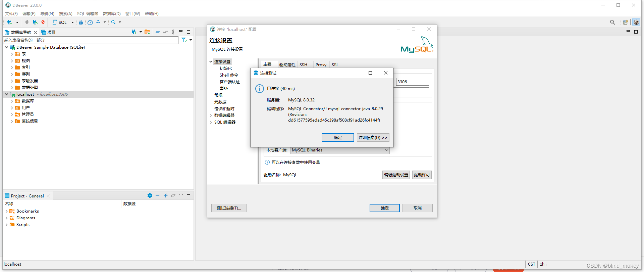644x272 pixels.
Task: Open the search icon dropdown arrow in toolbar
Action: tap(120, 22)
